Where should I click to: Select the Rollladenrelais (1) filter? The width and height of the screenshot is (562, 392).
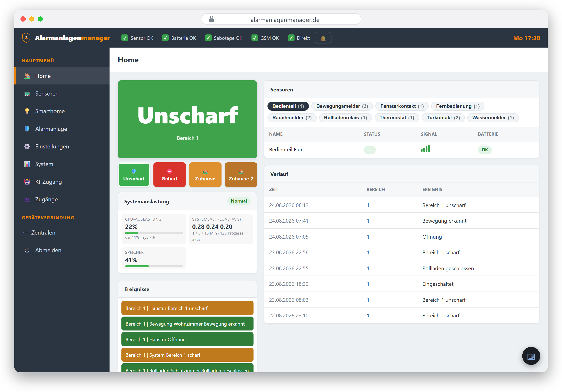[345, 118]
